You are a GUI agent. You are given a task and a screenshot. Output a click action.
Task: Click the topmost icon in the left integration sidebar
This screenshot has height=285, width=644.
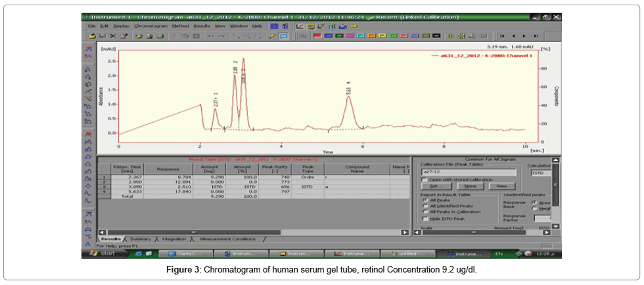click(x=88, y=49)
